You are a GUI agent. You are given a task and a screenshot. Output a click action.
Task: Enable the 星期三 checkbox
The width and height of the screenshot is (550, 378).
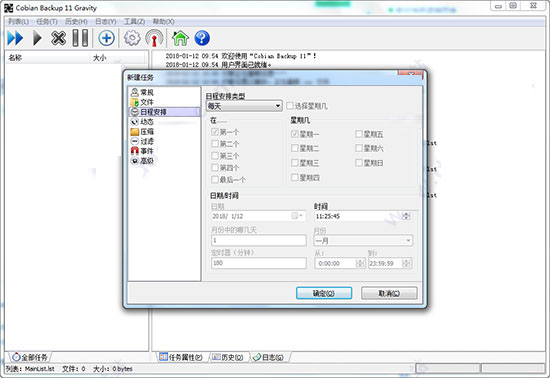[x=295, y=163]
